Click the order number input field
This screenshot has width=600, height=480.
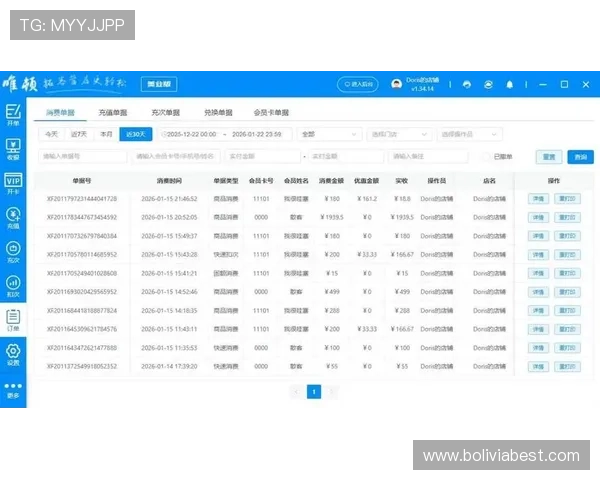(83, 156)
